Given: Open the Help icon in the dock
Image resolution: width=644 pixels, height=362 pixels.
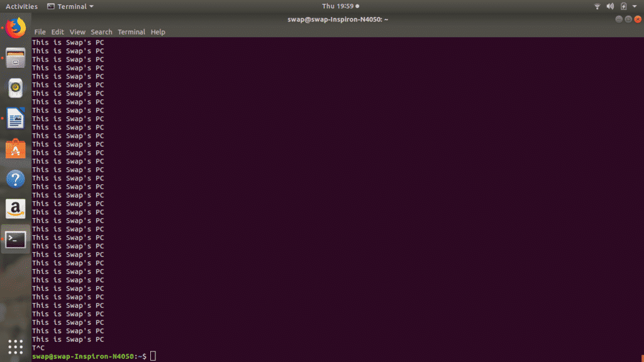Looking at the screenshot, I should 16,179.
